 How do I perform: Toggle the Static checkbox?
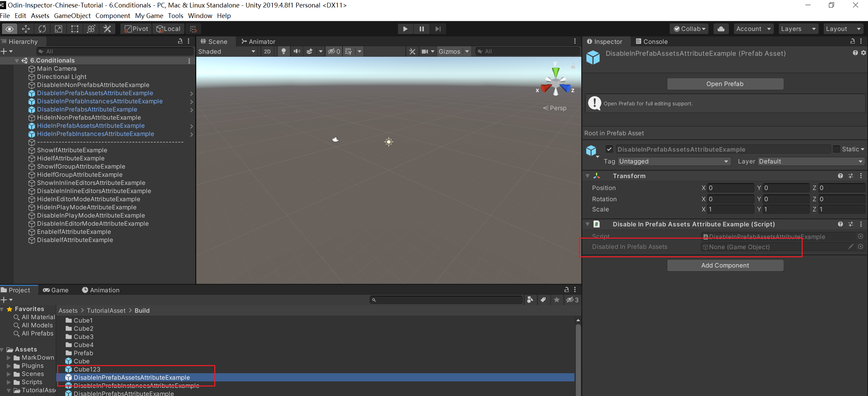(836, 149)
